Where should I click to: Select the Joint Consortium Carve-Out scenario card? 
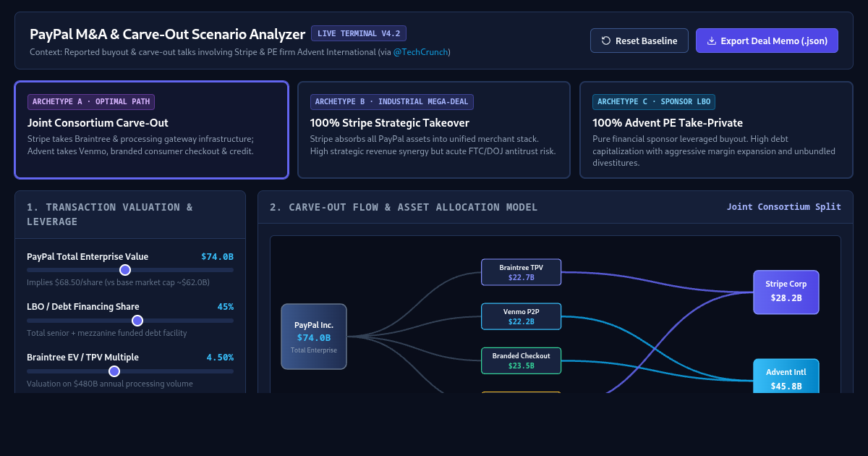[151, 130]
